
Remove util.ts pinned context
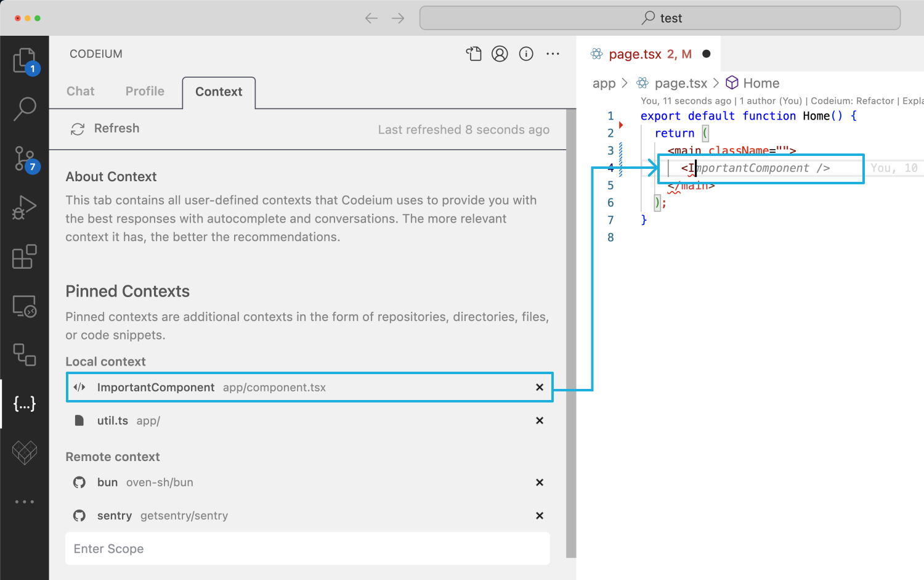(540, 420)
